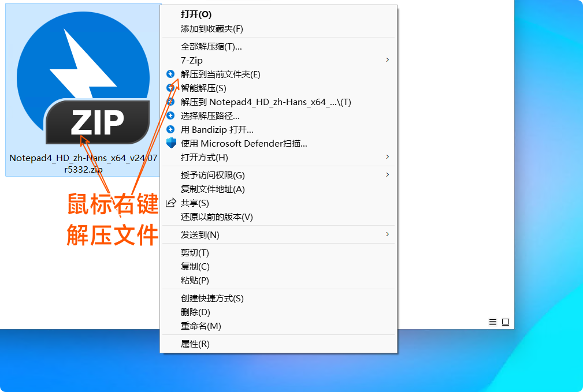Open 属性(R) properties entry
The image size is (583, 392).
click(x=278, y=344)
